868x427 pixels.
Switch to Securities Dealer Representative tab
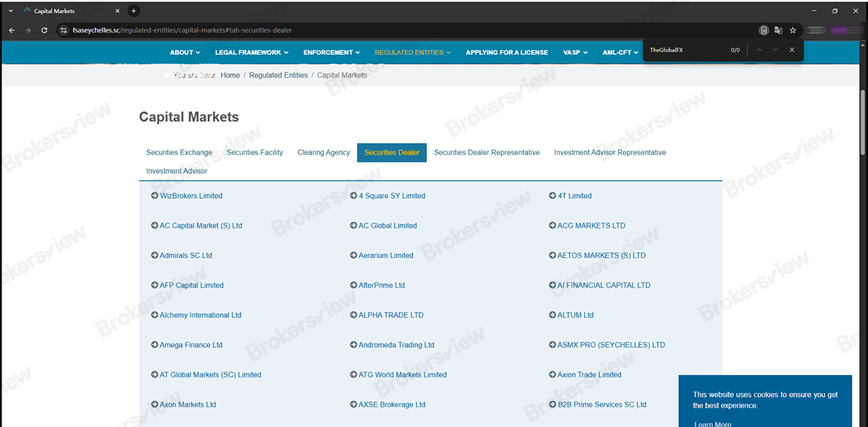[487, 152]
